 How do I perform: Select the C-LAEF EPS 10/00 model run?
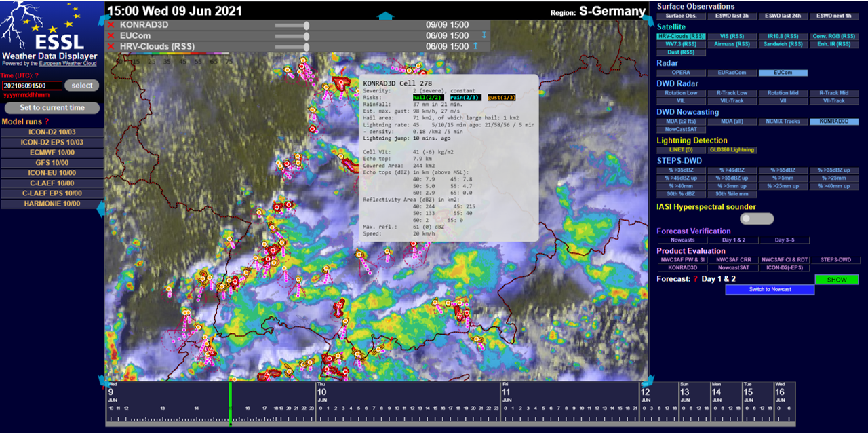[52, 193]
